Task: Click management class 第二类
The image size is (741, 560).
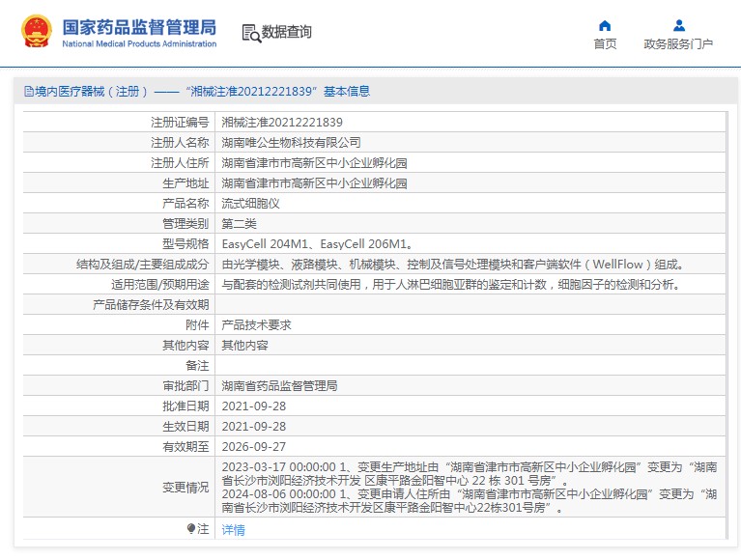Action: click(x=240, y=224)
